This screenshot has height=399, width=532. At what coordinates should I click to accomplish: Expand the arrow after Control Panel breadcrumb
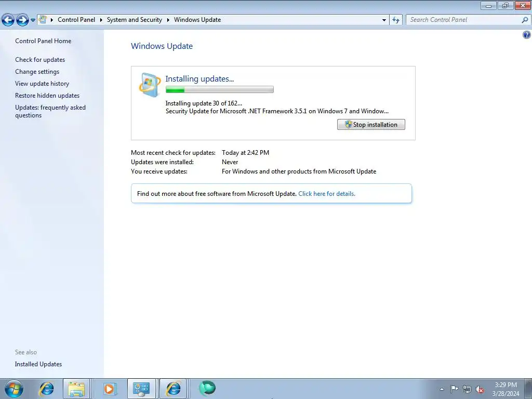101,20
